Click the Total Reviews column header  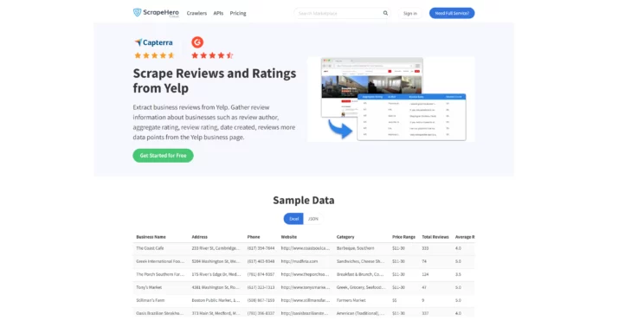pos(435,237)
